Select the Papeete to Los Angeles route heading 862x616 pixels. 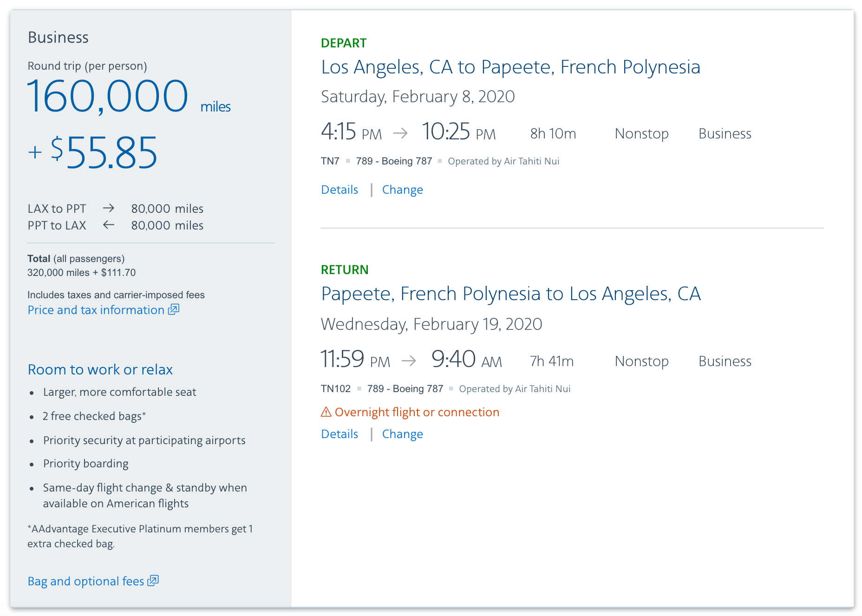pyautogui.click(x=510, y=294)
